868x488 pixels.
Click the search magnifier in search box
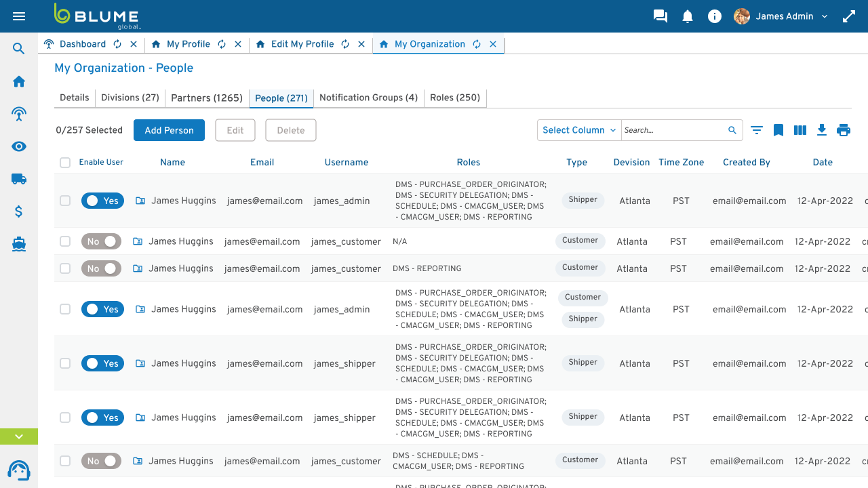(x=732, y=130)
